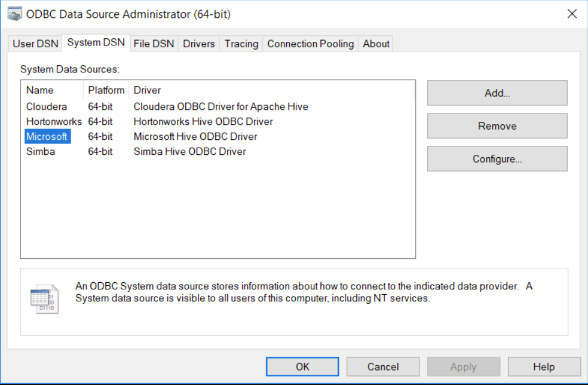Open Help for the dialog
This screenshot has height=385, width=588.
pyautogui.click(x=544, y=366)
